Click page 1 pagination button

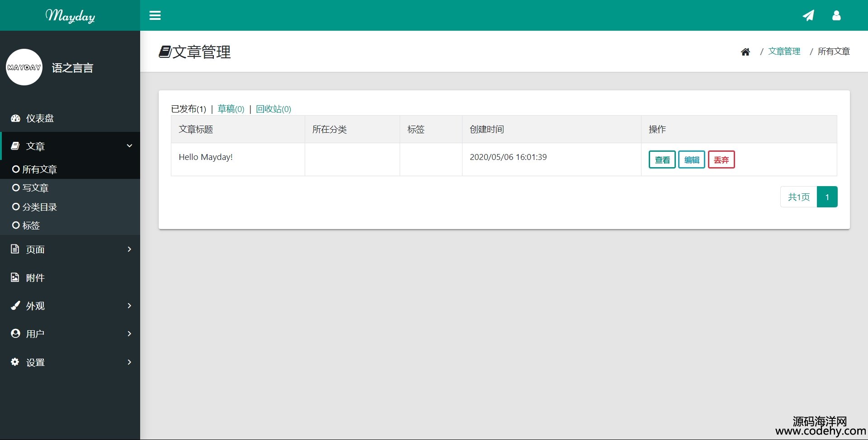pos(827,197)
